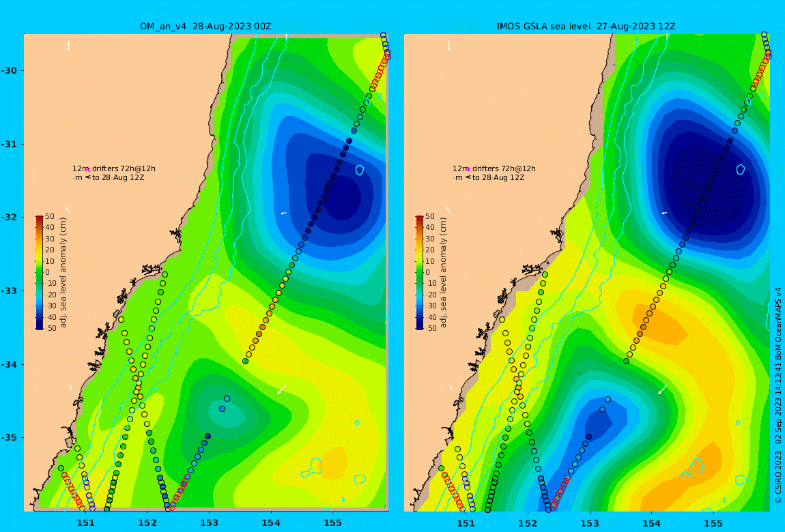Screen dimensions: 785x532
Task: Click longitude label 155 under the OM_an_v4 map
Action: [x=333, y=523]
